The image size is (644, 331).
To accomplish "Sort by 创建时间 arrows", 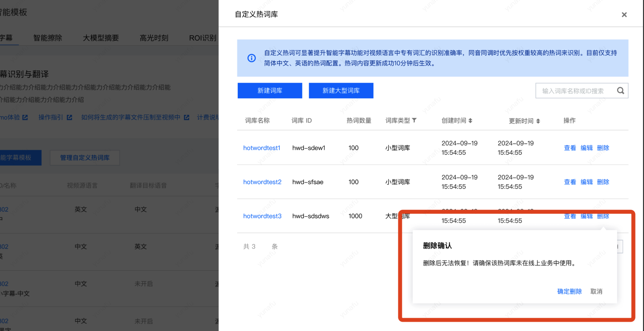I will (x=470, y=121).
